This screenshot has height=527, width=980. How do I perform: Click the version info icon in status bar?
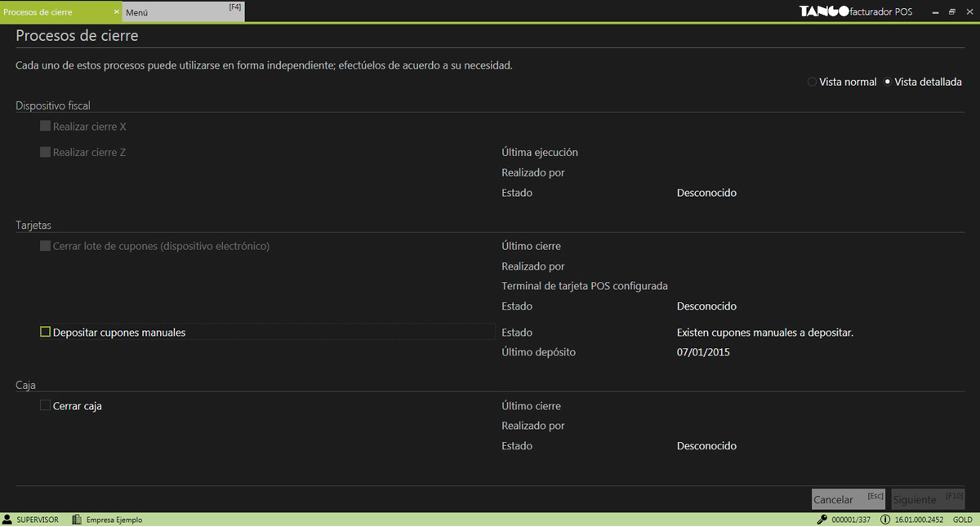[x=885, y=520]
